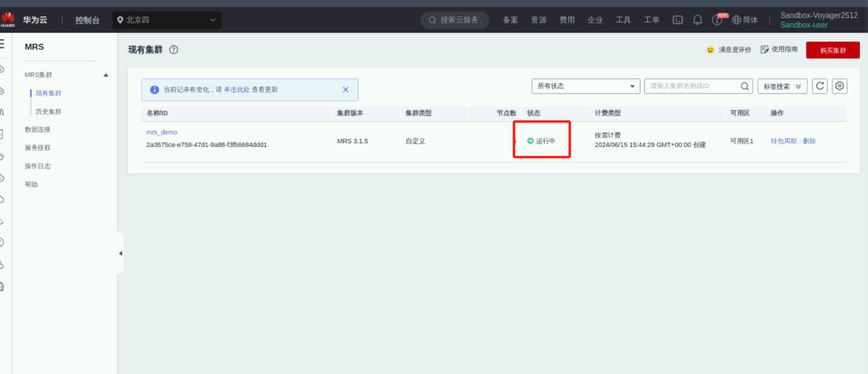Open the 企业 menu
Screen dimensions: 868x374
pos(595,20)
